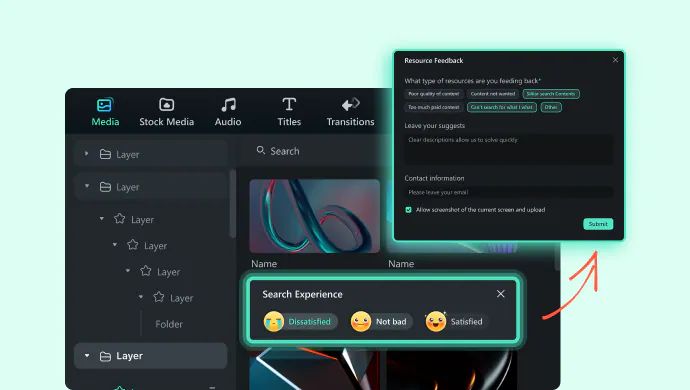Select the Folder item in layer tree
The image size is (690, 390).
point(169,324)
